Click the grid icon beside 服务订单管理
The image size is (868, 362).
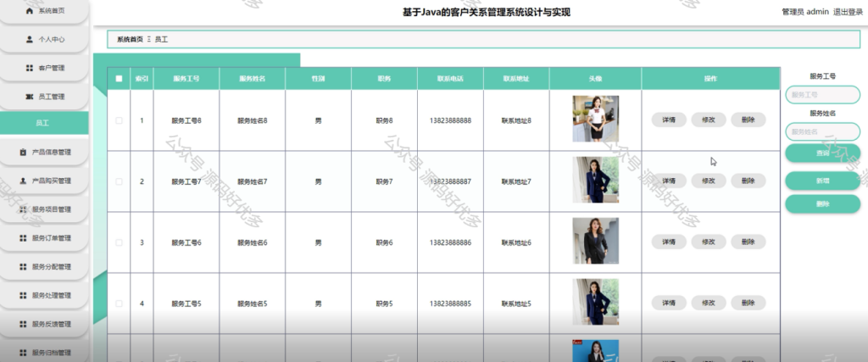click(x=23, y=238)
